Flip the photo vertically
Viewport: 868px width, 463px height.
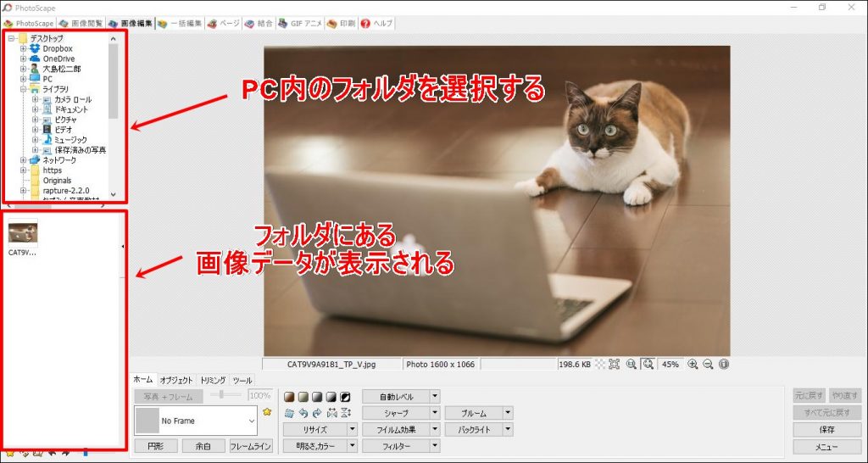(346, 413)
